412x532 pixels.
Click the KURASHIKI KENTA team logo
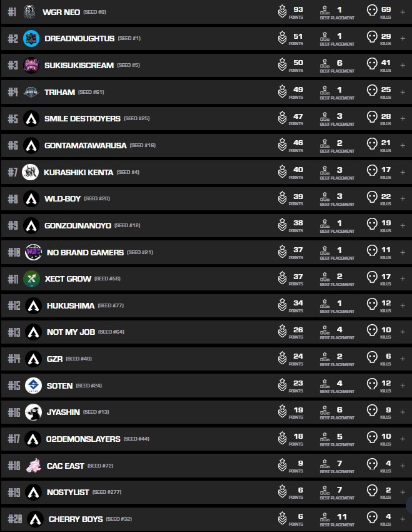coord(30,172)
